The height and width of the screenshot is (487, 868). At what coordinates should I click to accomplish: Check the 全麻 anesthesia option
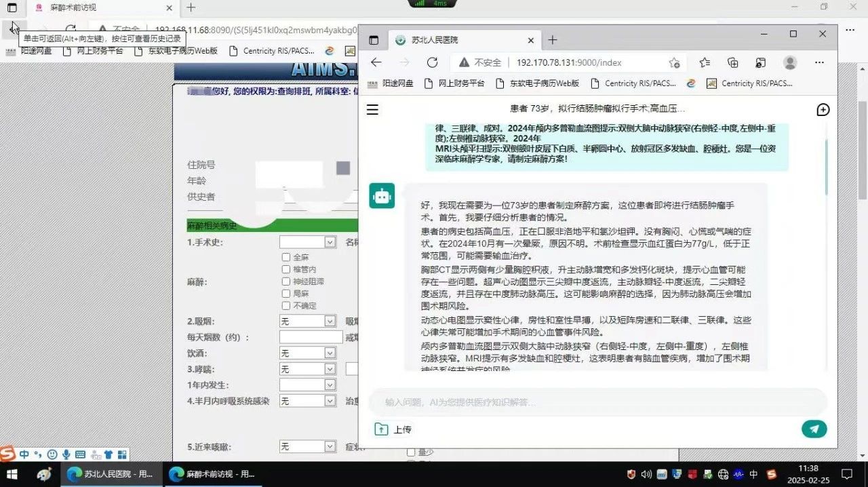coord(287,257)
